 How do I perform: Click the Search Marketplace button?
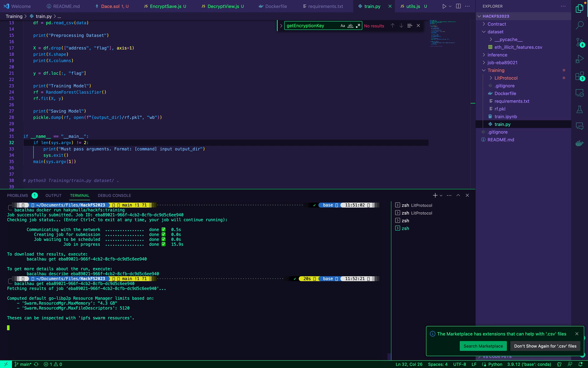(x=483, y=346)
